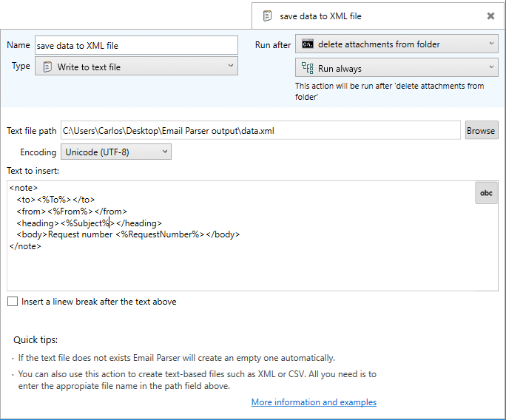Viewport: 506px width, 420px height.
Task: Expand the Type dropdown arrow
Action: [230, 66]
